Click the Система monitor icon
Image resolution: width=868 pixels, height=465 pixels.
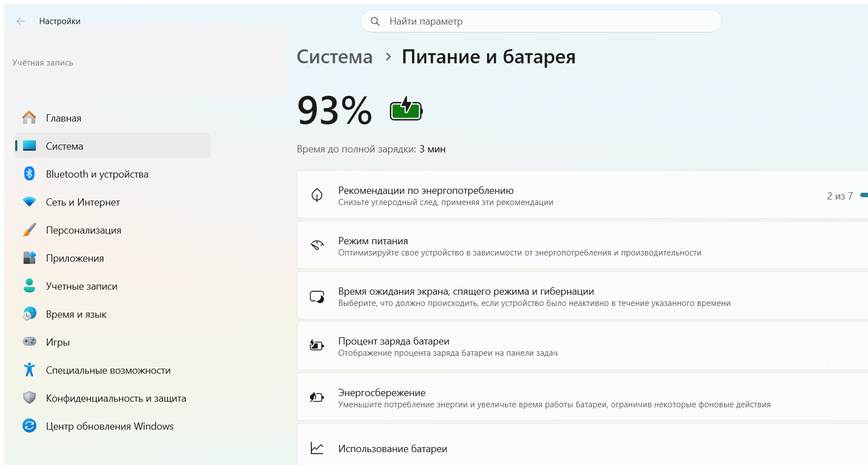[x=29, y=146]
